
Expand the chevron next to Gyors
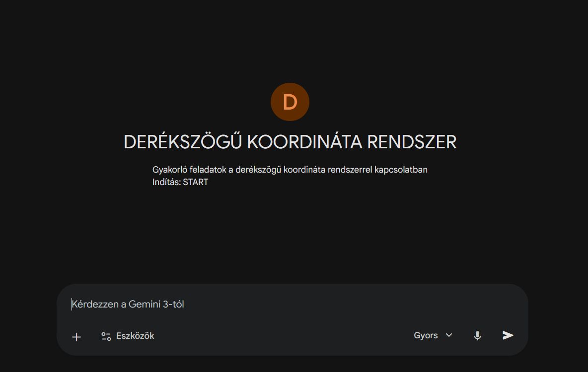(x=449, y=335)
